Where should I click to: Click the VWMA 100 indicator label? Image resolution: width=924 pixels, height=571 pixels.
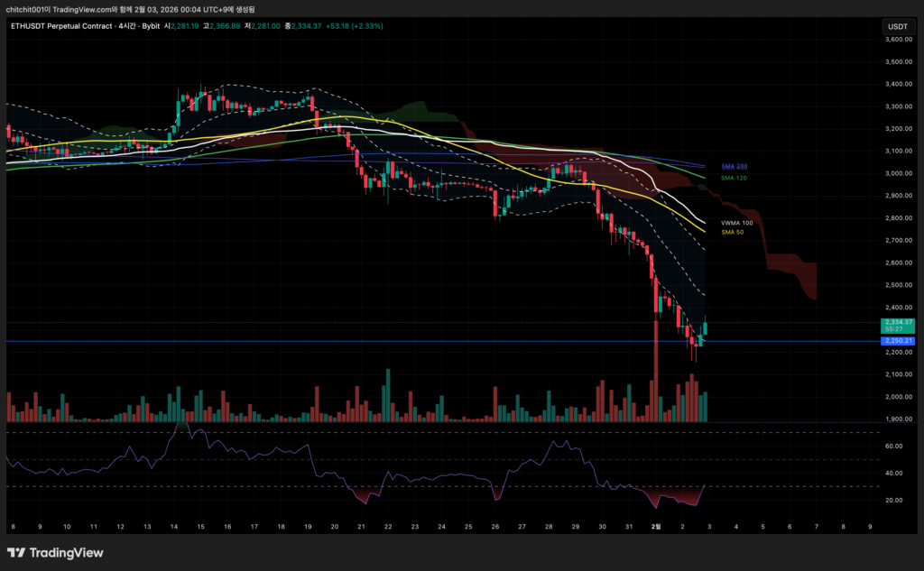tap(736, 222)
